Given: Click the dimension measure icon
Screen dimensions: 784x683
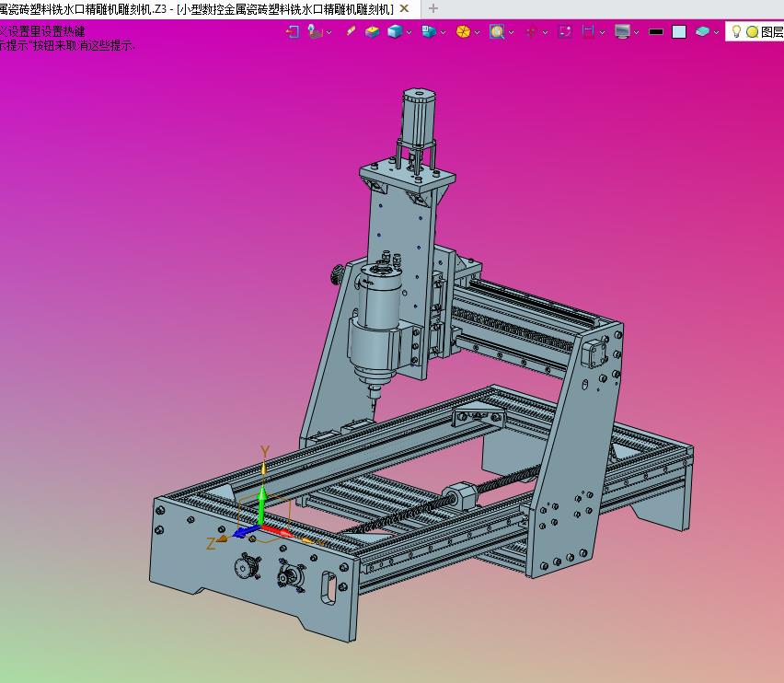Looking at the screenshot, I should (588, 32).
